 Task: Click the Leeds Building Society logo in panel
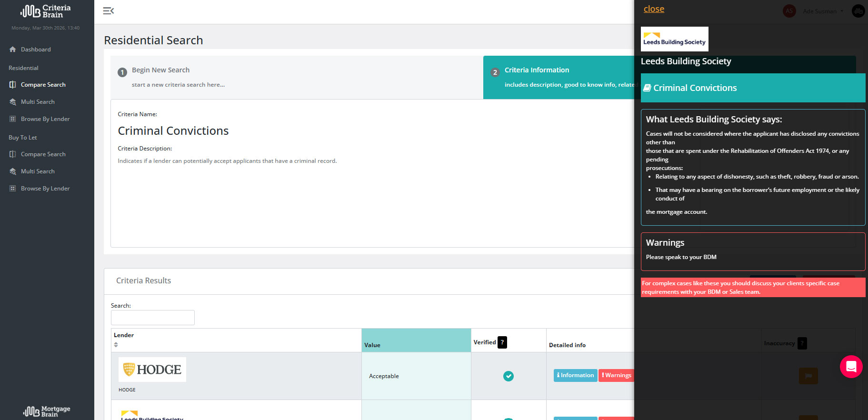(675, 39)
